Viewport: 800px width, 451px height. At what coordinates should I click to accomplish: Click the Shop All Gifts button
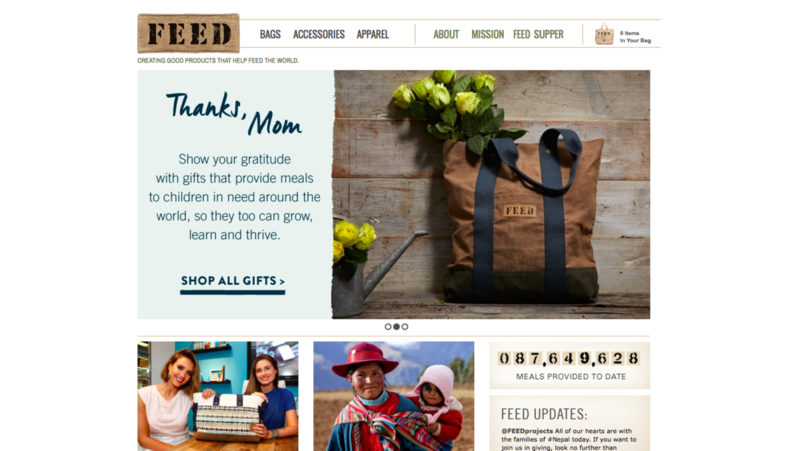[233, 284]
